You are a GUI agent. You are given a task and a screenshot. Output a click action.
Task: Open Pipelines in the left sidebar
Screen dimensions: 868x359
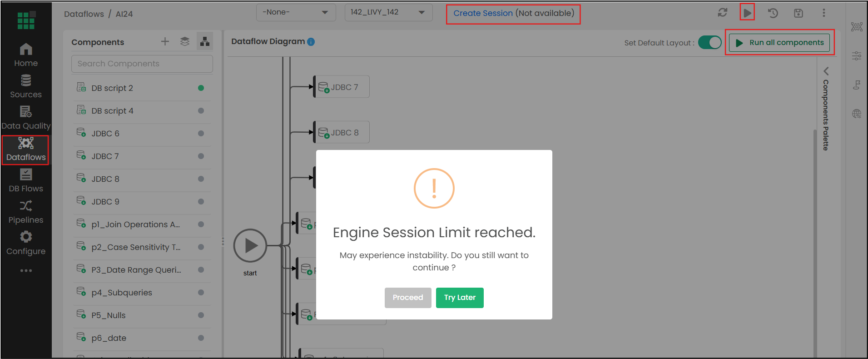(26, 212)
